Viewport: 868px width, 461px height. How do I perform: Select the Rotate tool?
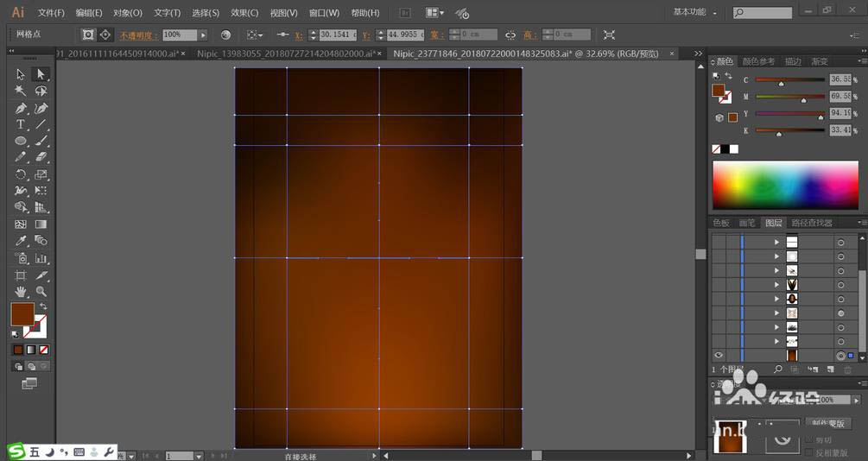(x=21, y=174)
